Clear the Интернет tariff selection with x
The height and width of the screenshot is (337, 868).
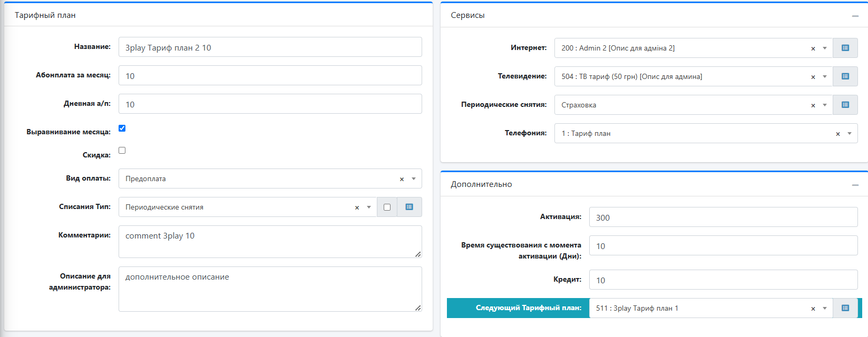(813, 48)
